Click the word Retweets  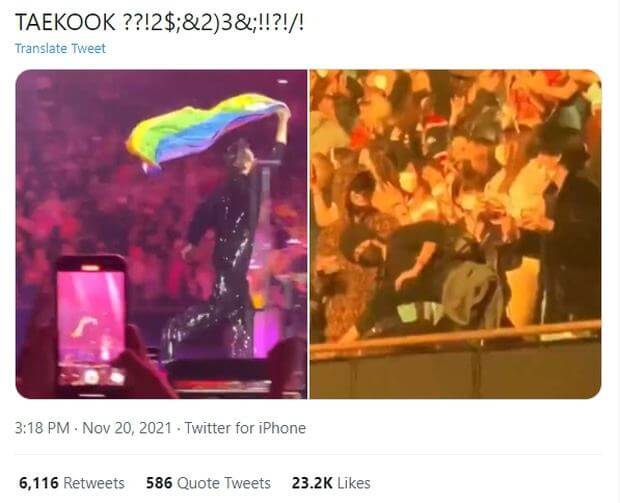tap(94, 483)
